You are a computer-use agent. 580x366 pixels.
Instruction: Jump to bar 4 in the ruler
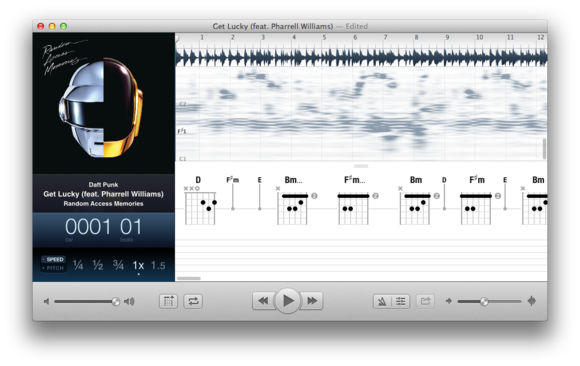[x=294, y=37]
